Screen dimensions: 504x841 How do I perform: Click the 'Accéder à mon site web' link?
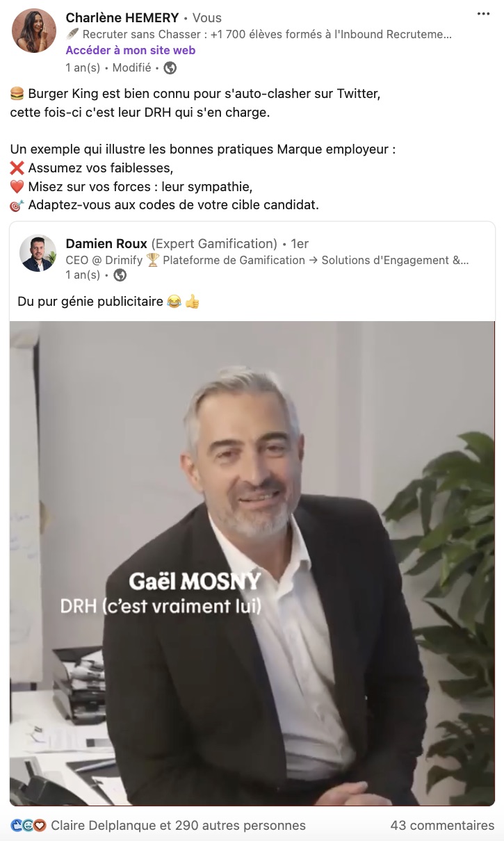click(x=131, y=50)
